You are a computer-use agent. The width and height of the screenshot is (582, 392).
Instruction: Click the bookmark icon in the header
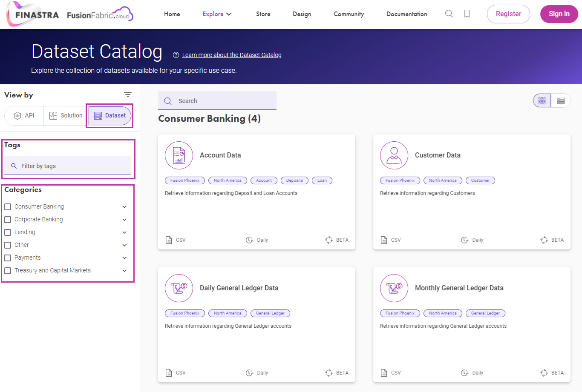click(x=467, y=14)
